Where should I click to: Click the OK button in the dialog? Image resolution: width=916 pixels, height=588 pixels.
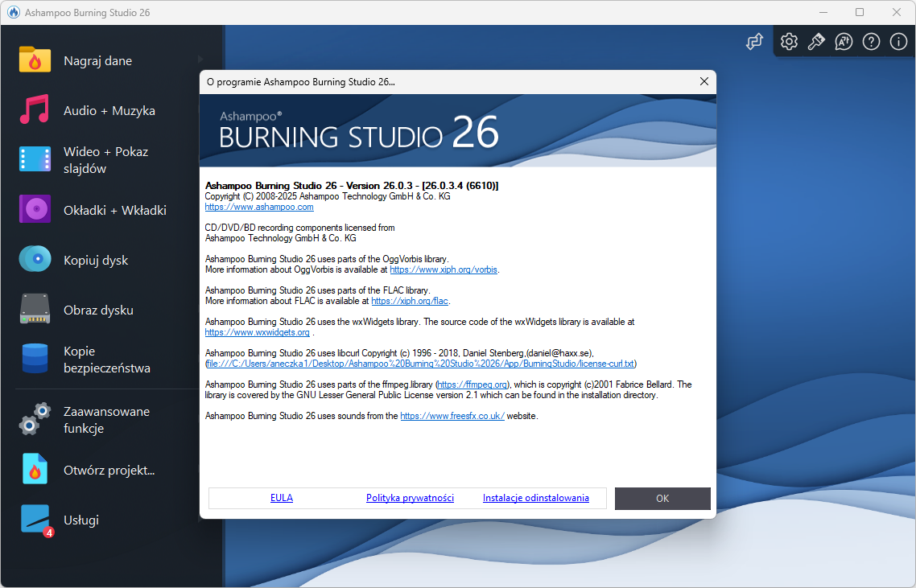click(662, 499)
